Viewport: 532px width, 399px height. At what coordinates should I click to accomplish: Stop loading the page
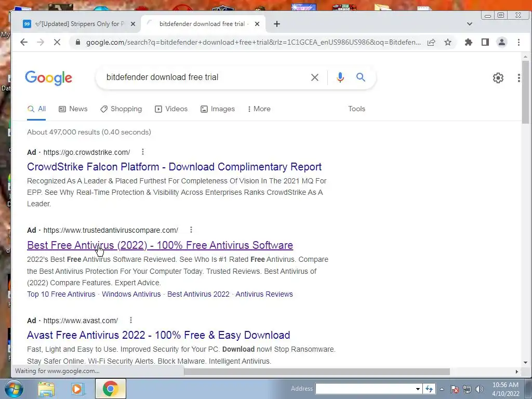57,42
